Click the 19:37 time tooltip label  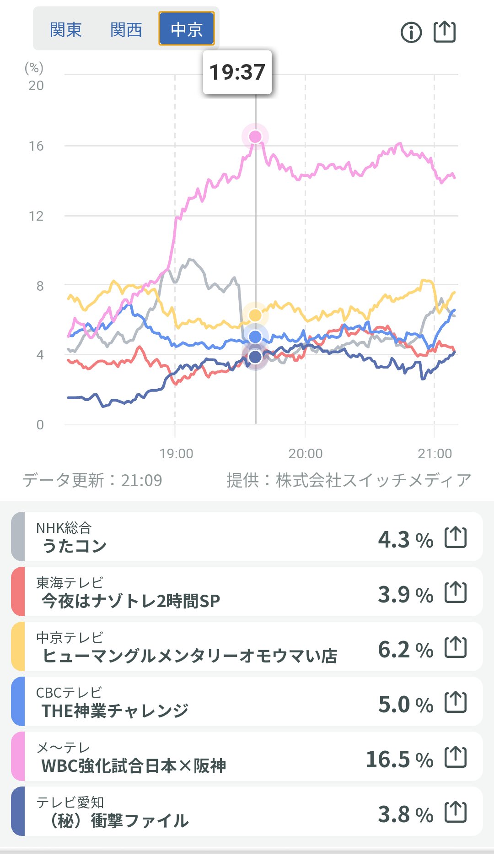click(237, 72)
